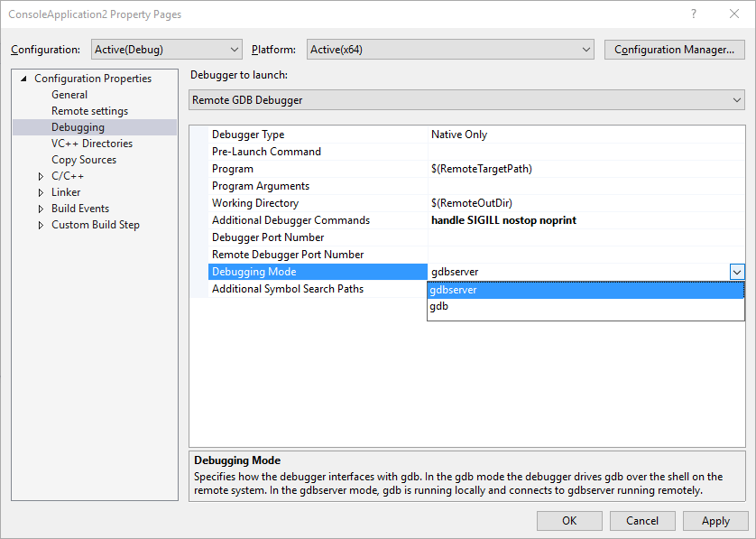Select gdb from the Debugging Mode list
Viewport: 756px width, 539px height.
click(439, 305)
